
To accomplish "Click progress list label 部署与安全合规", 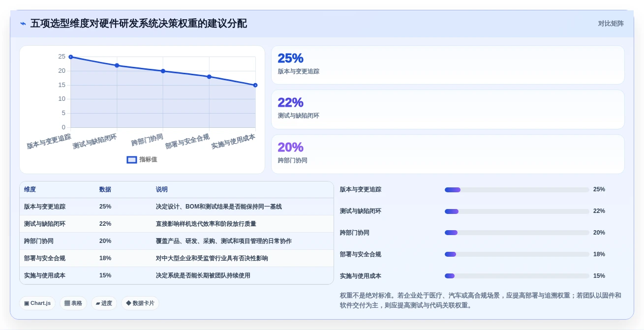I will click(361, 254).
